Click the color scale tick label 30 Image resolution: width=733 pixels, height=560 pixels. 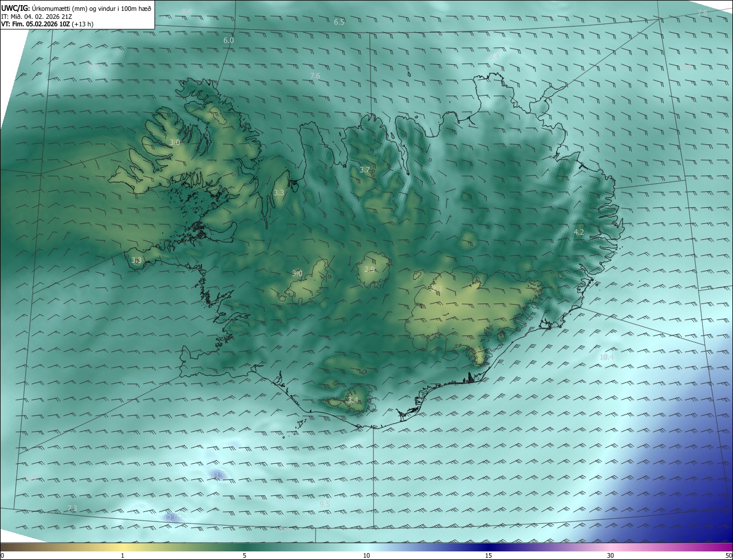[x=610, y=555]
